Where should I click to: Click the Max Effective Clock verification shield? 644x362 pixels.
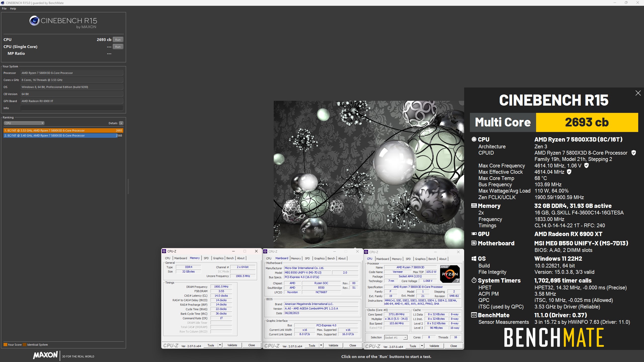point(569,172)
